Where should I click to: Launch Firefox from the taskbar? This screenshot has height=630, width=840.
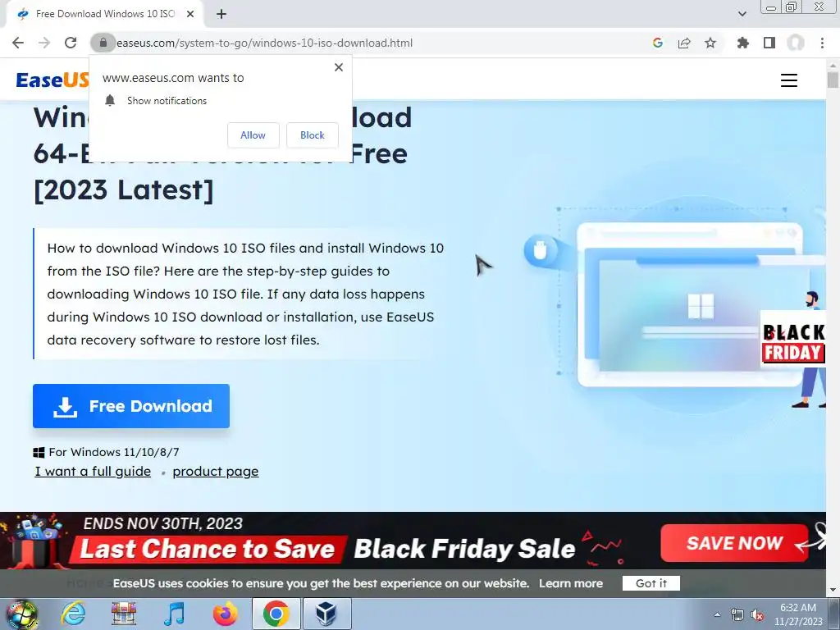pos(225,614)
